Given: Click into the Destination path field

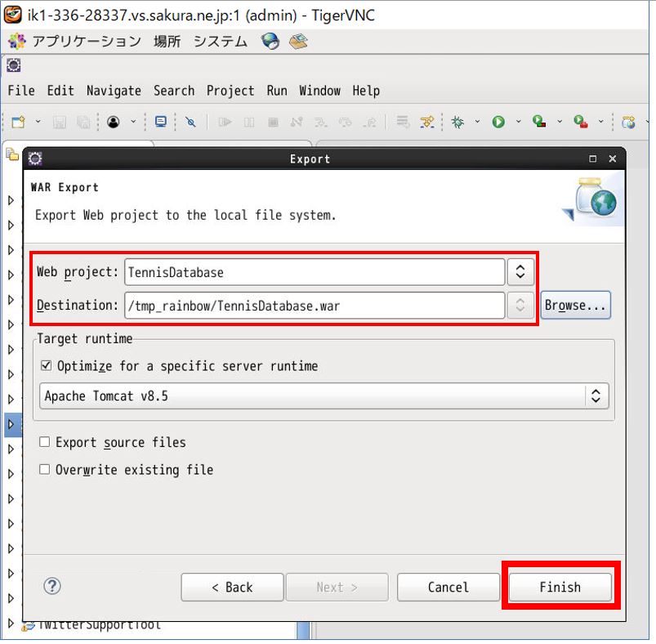Looking at the screenshot, I should click(315, 306).
